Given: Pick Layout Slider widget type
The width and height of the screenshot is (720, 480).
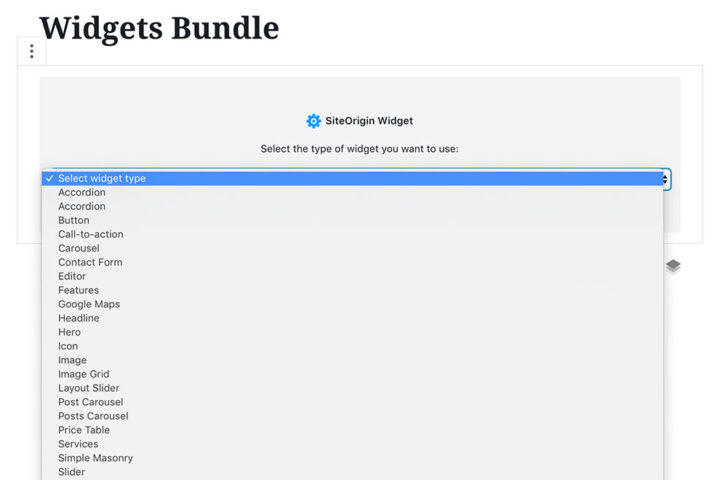Looking at the screenshot, I should click(89, 388).
